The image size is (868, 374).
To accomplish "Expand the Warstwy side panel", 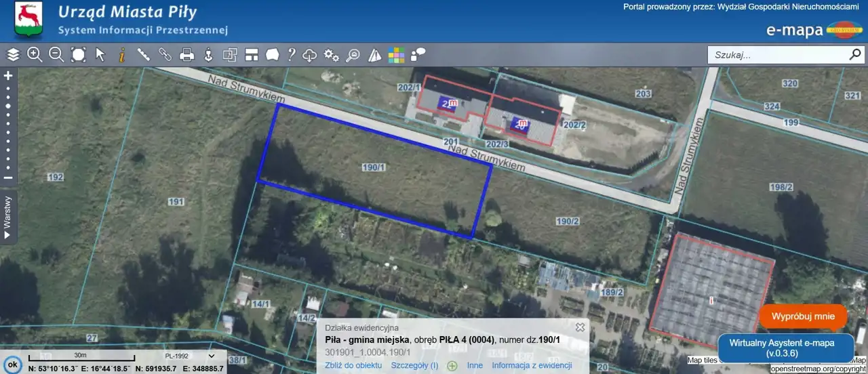I will point(8,218).
